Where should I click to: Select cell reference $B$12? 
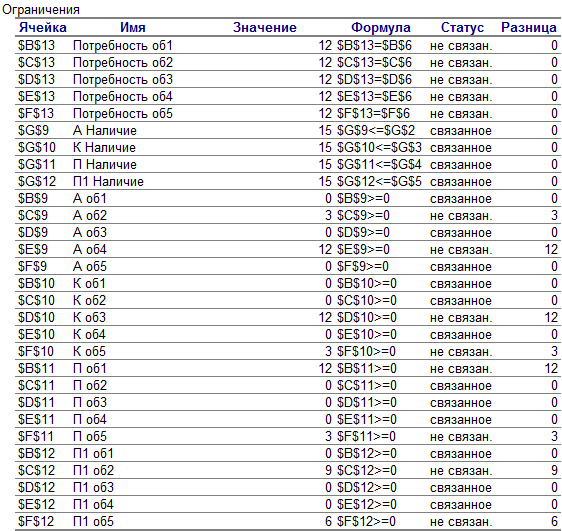pos(36,453)
